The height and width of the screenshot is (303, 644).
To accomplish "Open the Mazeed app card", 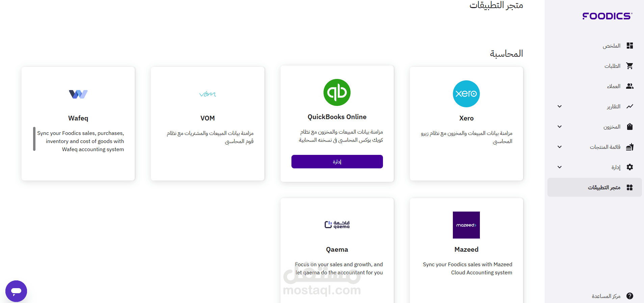I will pos(466,250).
